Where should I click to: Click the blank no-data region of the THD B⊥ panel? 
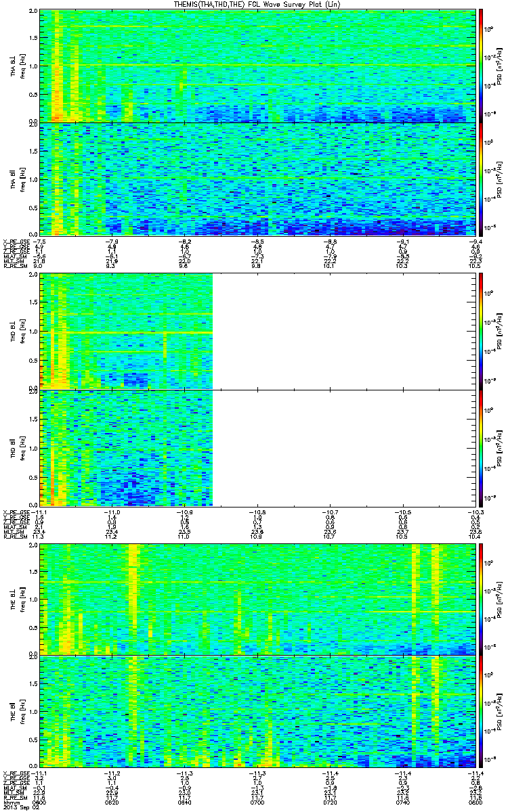click(x=343, y=331)
